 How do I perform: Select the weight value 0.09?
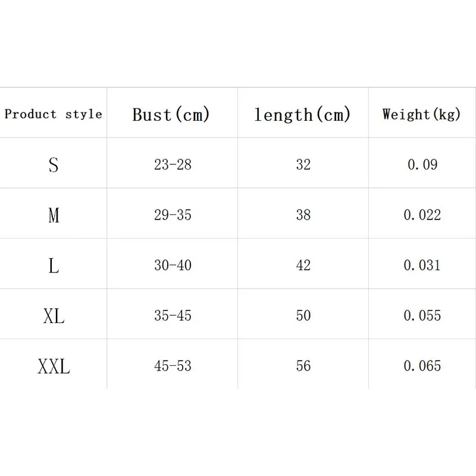coord(422,165)
